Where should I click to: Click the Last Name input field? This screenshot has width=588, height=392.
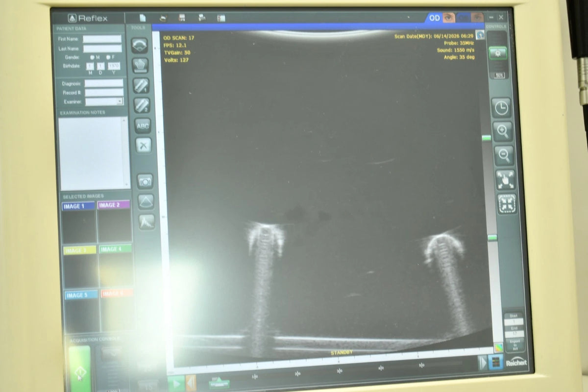(x=102, y=49)
